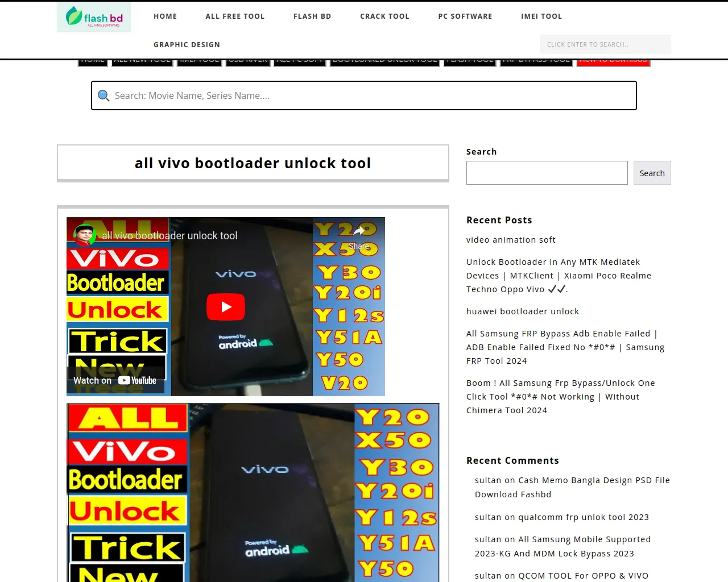Open recent post 'video animation soft'
Screen dimensions: 728x582
click(x=511, y=240)
